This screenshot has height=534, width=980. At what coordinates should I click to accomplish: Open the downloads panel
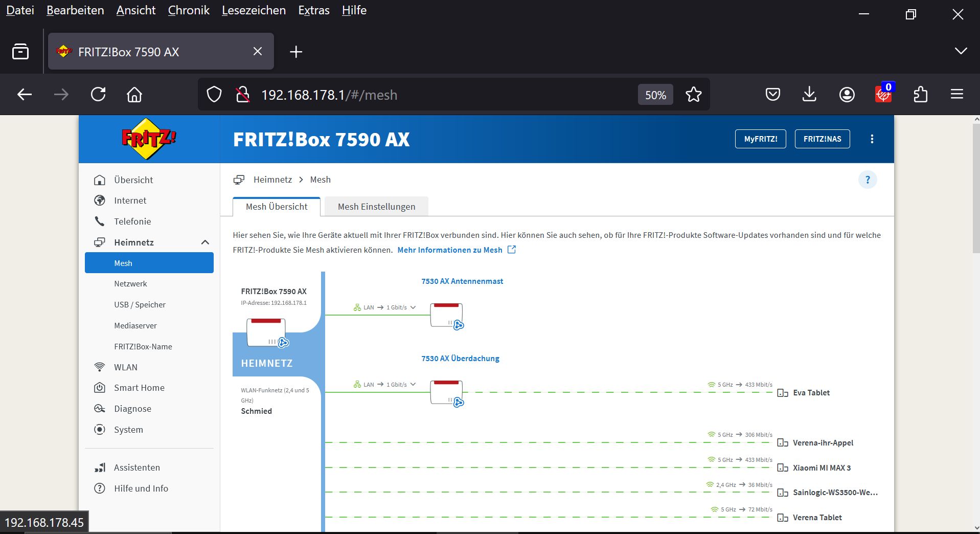810,95
